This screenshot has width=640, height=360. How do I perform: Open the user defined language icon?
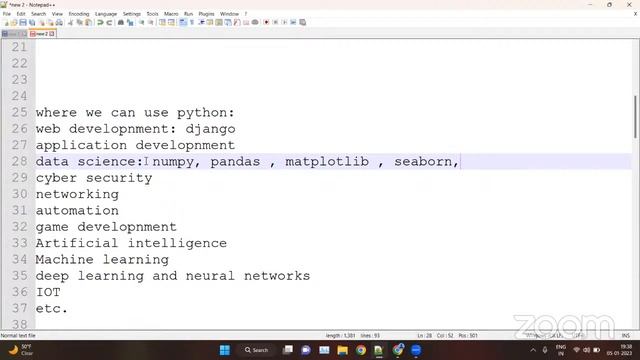[x=210, y=22]
